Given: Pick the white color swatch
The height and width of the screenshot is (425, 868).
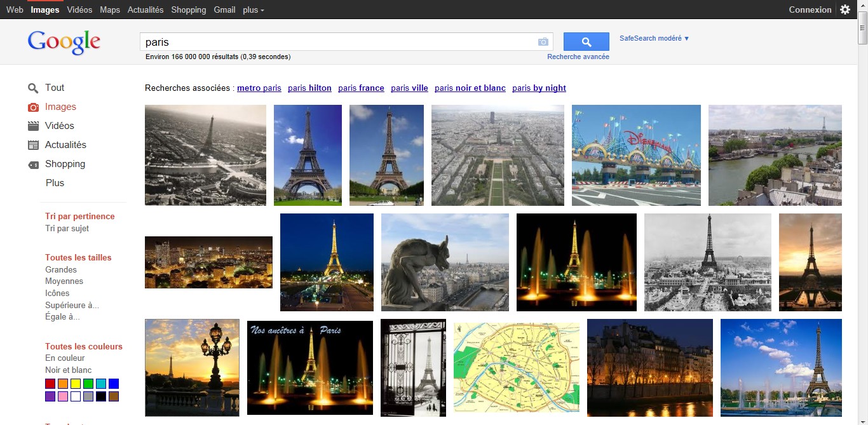Looking at the screenshot, I should (76, 396).
